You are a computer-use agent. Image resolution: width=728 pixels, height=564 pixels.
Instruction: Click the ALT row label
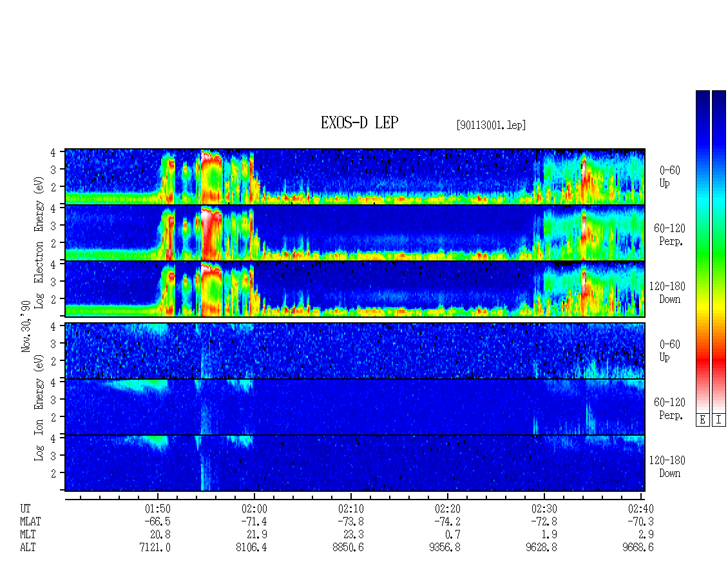point(28,548)
